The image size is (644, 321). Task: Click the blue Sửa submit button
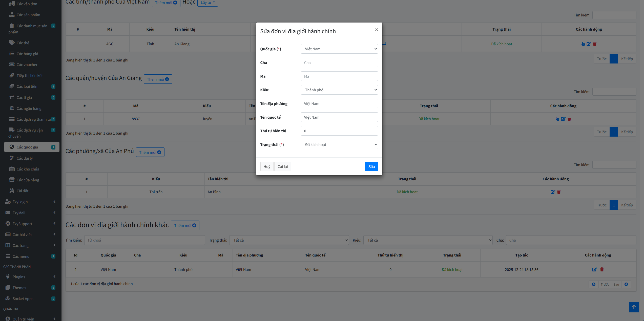pyautogui.click(x=371, y=166)
